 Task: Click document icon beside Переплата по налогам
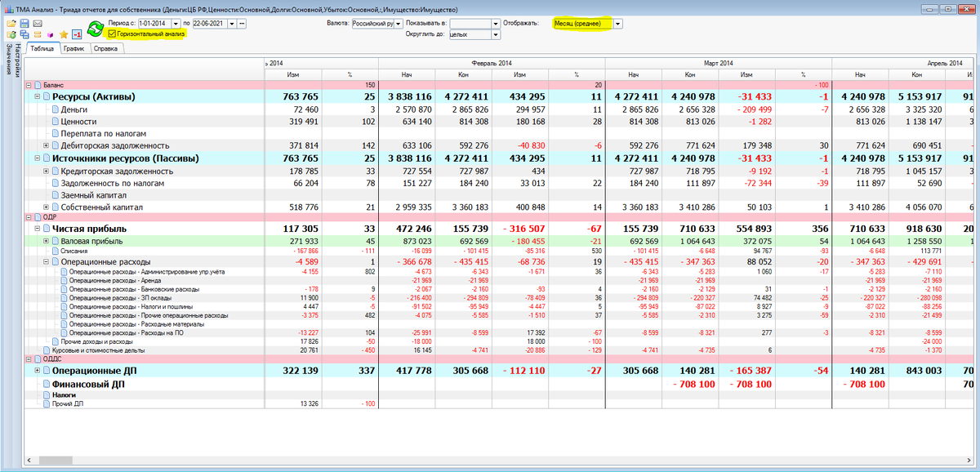click(55, 133)
